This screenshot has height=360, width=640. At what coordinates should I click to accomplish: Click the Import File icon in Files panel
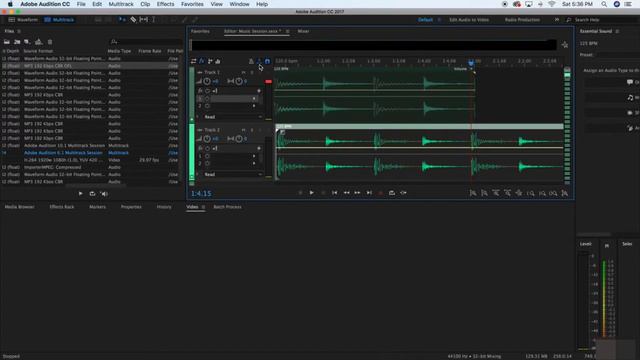[17, 42]
